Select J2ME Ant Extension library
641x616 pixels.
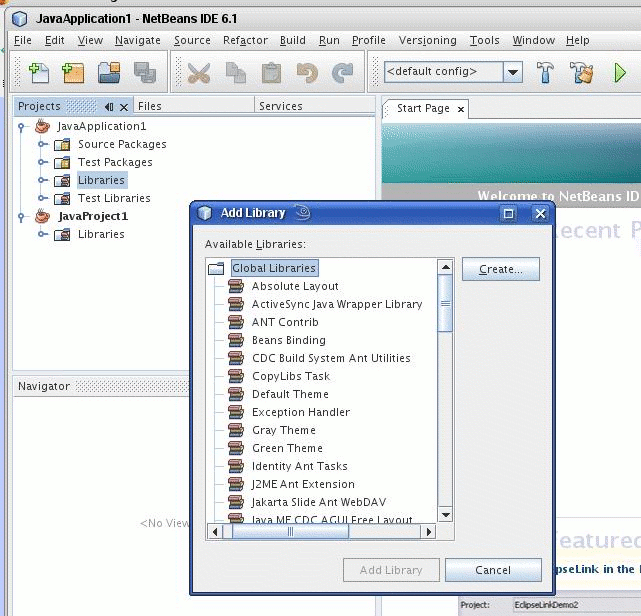coord(303,484)
